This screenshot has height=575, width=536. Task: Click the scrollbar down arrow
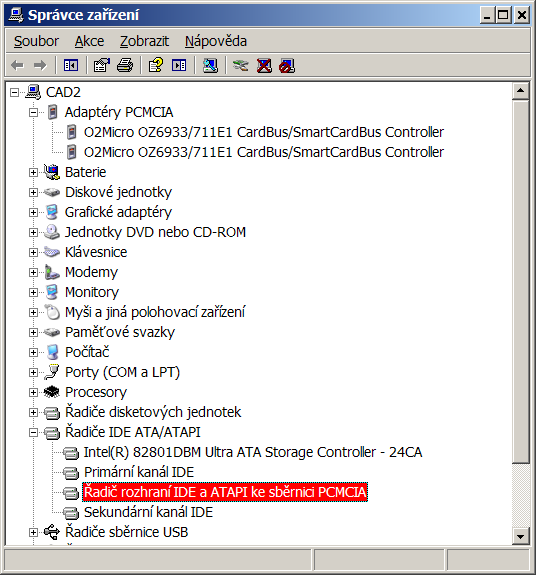coord(520,536)
